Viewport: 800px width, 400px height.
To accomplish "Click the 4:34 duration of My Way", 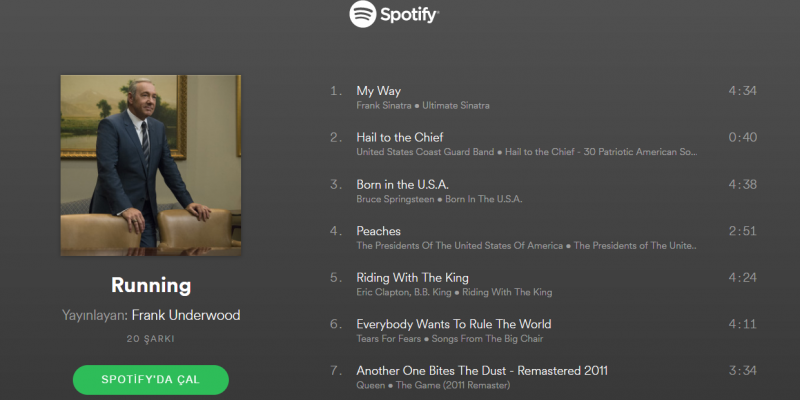I will [742, 91].
